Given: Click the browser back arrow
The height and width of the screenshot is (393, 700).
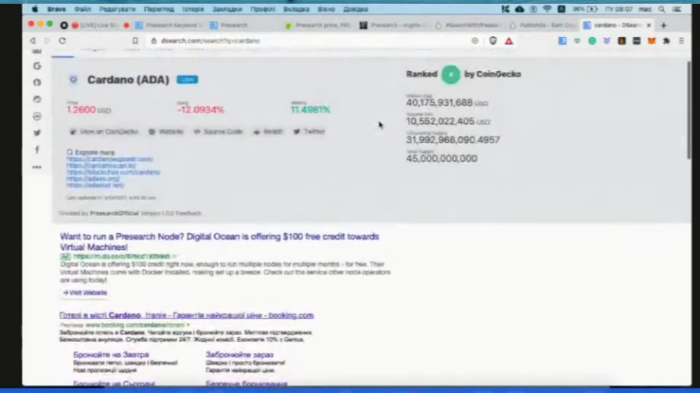Looking at the screenshot, I should pos(33,41).
